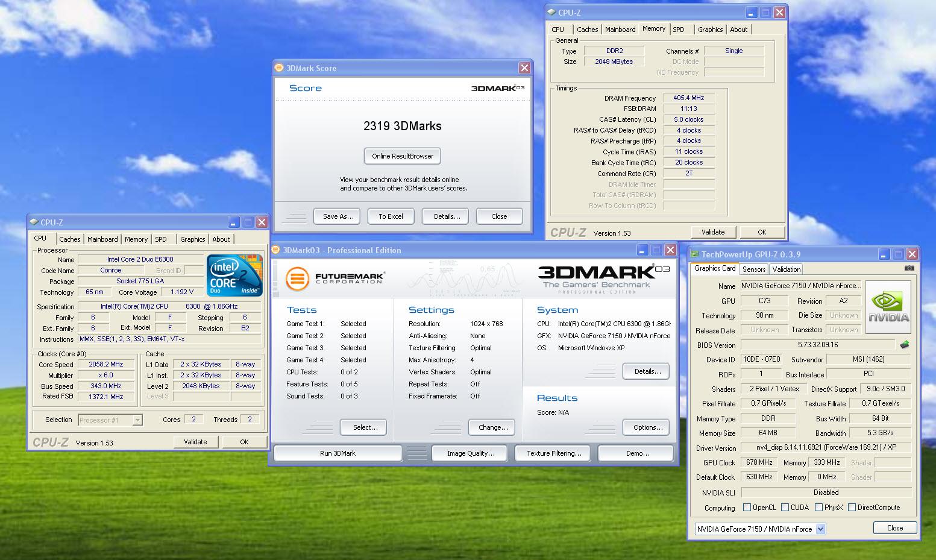Open Details in 3DMark Score window

point(445,216)
